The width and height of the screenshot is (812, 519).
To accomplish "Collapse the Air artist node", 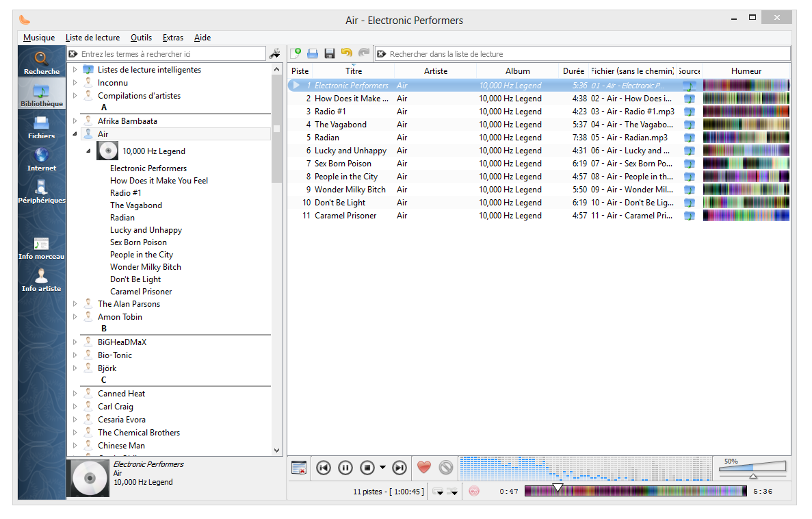I will pyautogui.click(x=75, y=134).
